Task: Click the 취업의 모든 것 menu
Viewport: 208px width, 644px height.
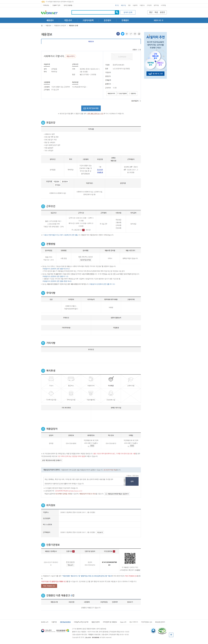Action: tap(158, 20)
